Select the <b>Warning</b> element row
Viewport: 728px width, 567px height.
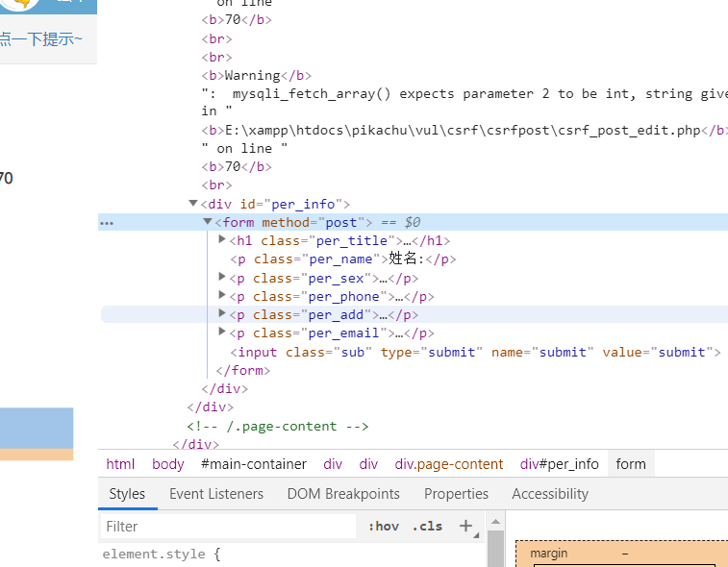pyautogui.click(x=256, y=75)
